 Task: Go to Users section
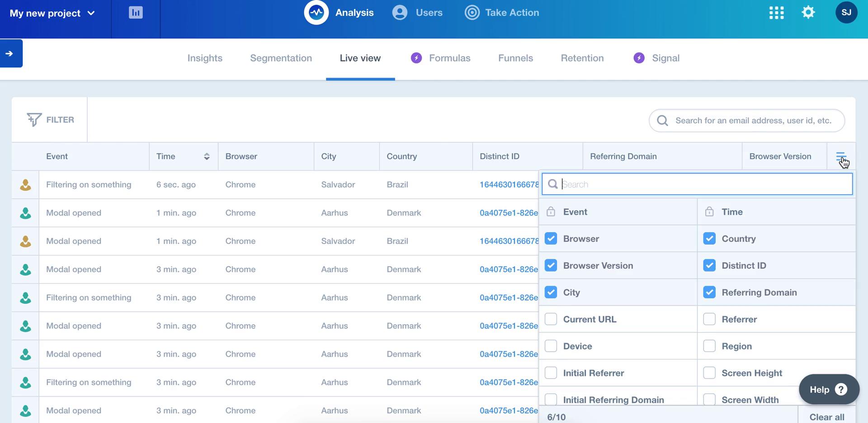(x=429, y=13)
